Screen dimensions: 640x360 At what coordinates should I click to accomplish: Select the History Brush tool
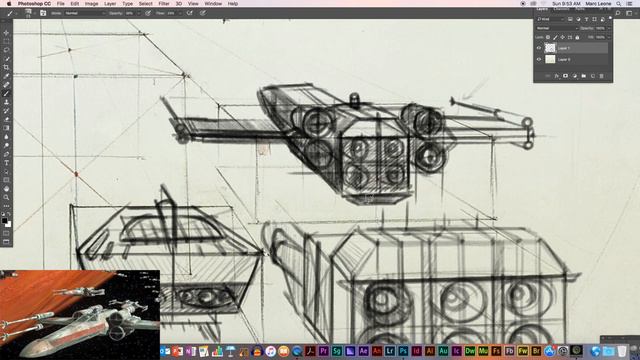pos(6,111)
